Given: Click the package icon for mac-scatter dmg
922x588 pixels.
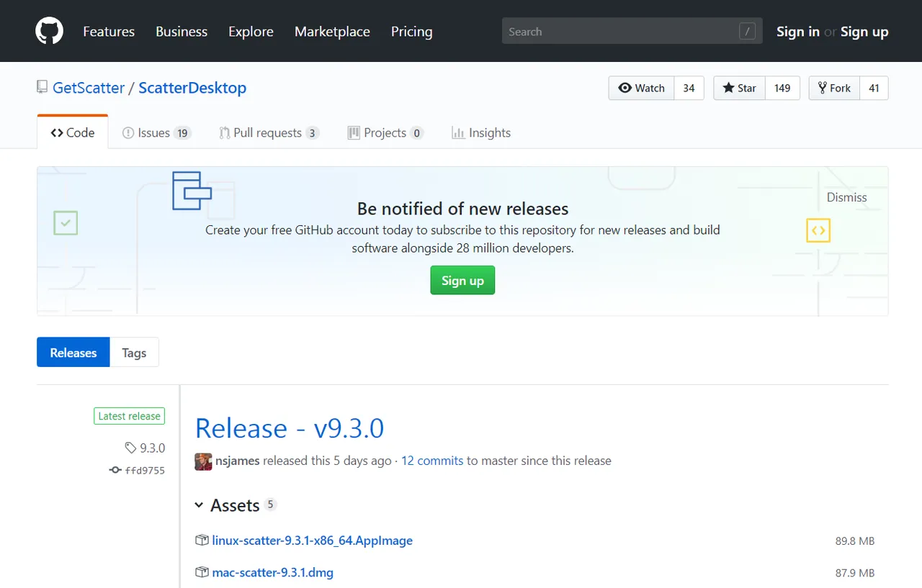Looking at the screenshot, I should click(x=202, y=573).
